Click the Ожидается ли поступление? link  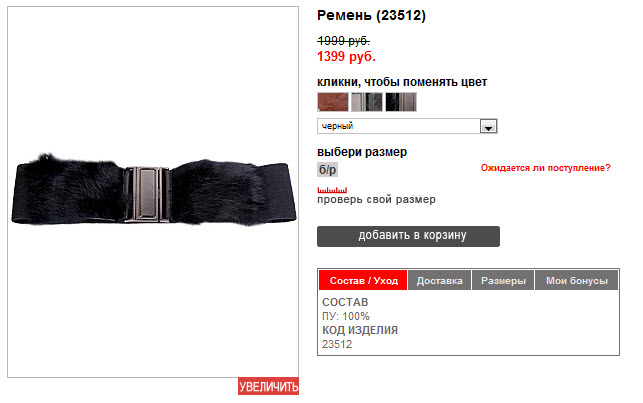pos(545,168)
